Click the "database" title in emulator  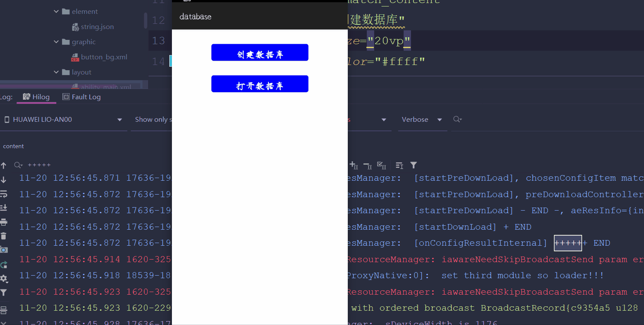(x=195, y=17)
